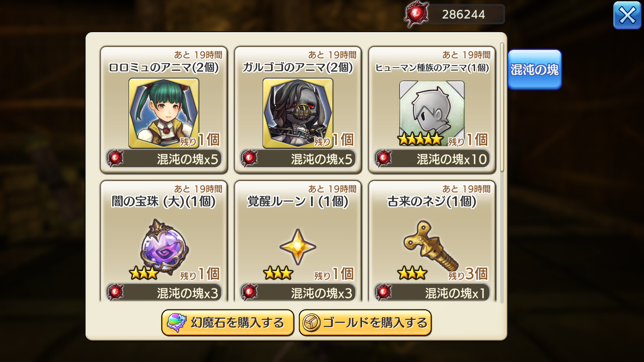
Task: Click the shop list scrollbar
Action: click(502, 107)
